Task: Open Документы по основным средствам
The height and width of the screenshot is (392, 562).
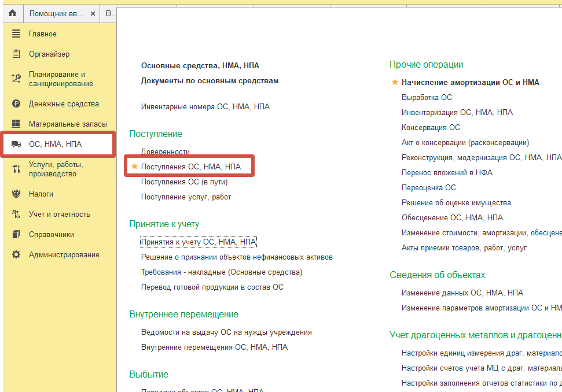Action: pyautogui.click(x=210, y=80)
